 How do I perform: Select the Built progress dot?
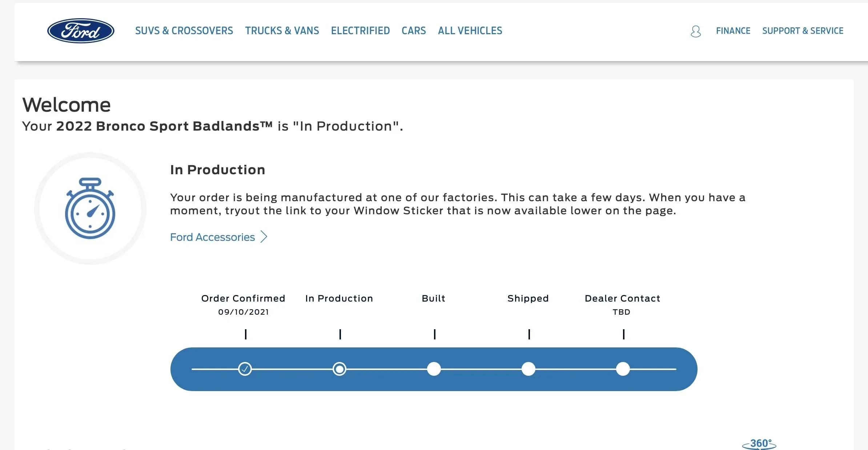tap(434, 369)
